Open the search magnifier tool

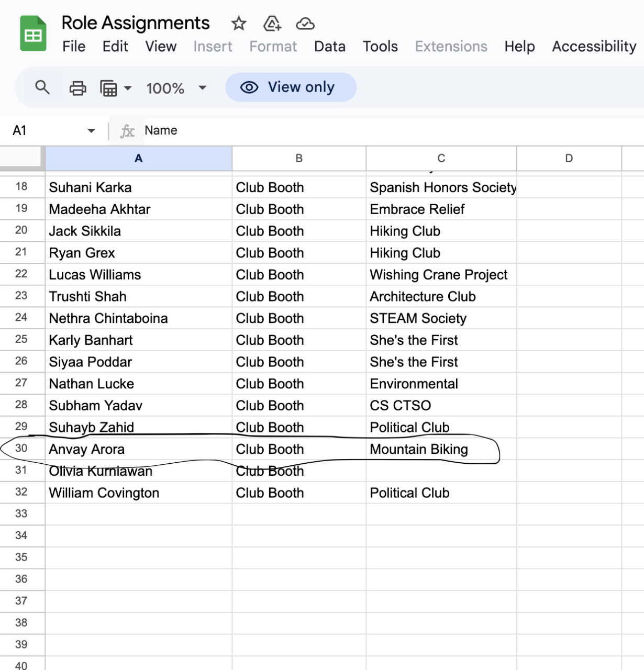(x=42, y=87)
